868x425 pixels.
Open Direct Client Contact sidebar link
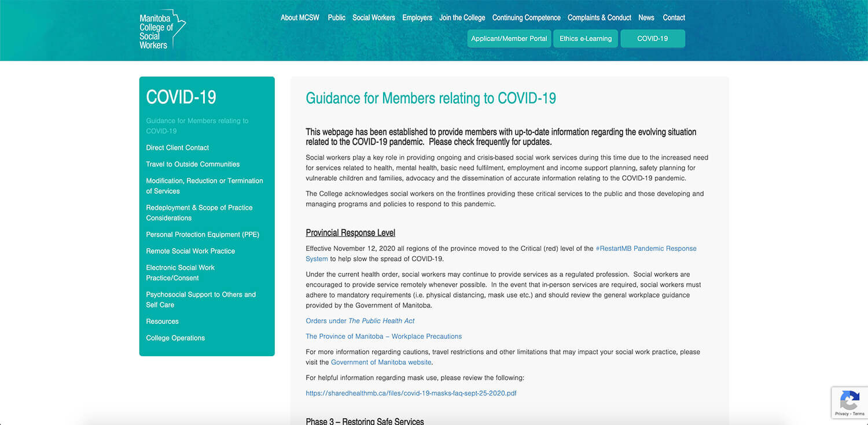point(178,147)
